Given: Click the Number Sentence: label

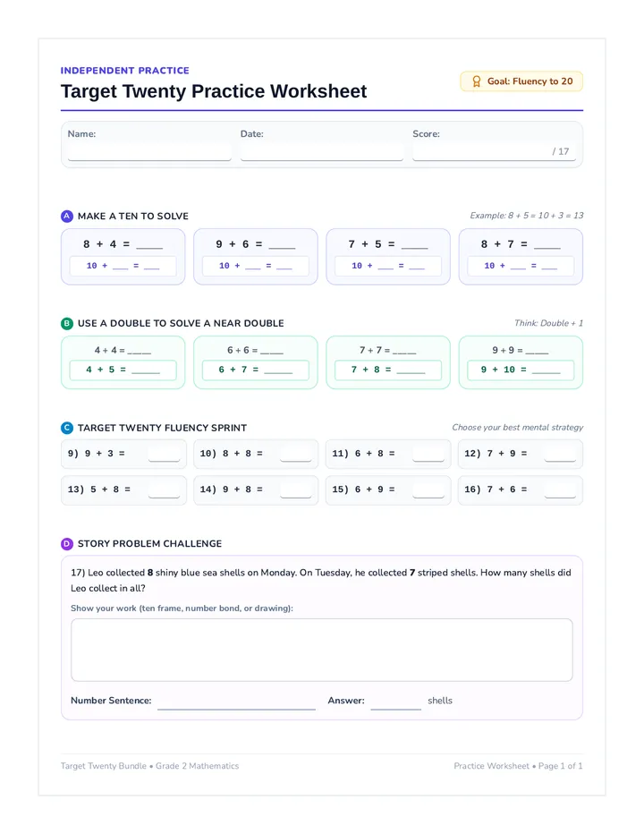Looking at the screenshot, I should 111,701.
